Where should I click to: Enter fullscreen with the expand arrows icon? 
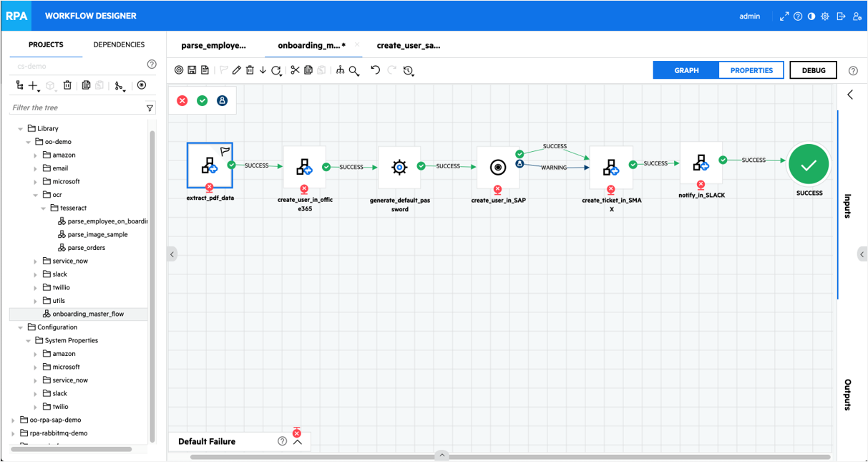pyautogui.click(x=784, y=16)
